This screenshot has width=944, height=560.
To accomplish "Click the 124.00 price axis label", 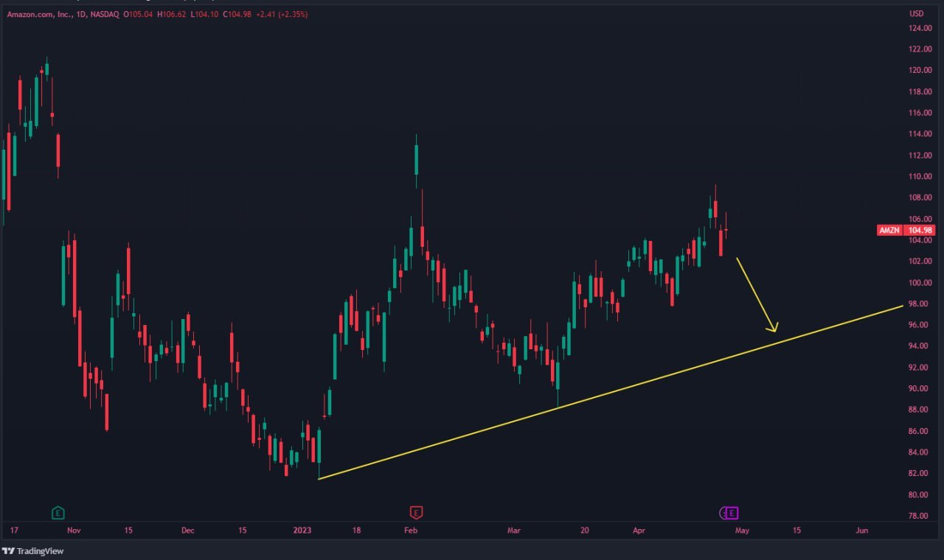I will 920,28.
